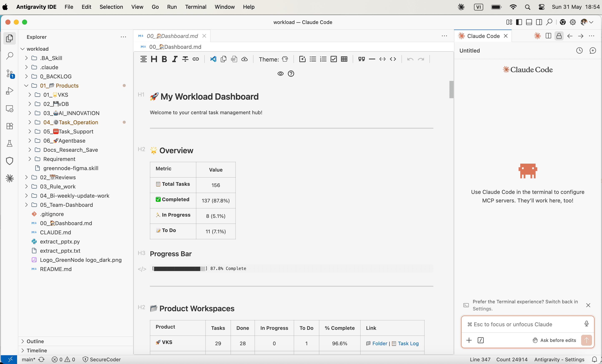Open the account avatar dropdown
This screenshot has width=602, height=364.
pyautogui.click(x=587, y=22)
